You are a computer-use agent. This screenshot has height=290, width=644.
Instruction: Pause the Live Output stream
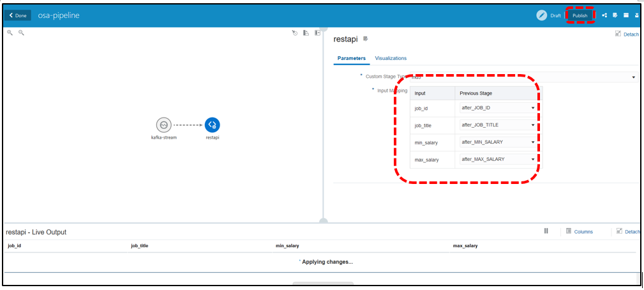point(546,231)
